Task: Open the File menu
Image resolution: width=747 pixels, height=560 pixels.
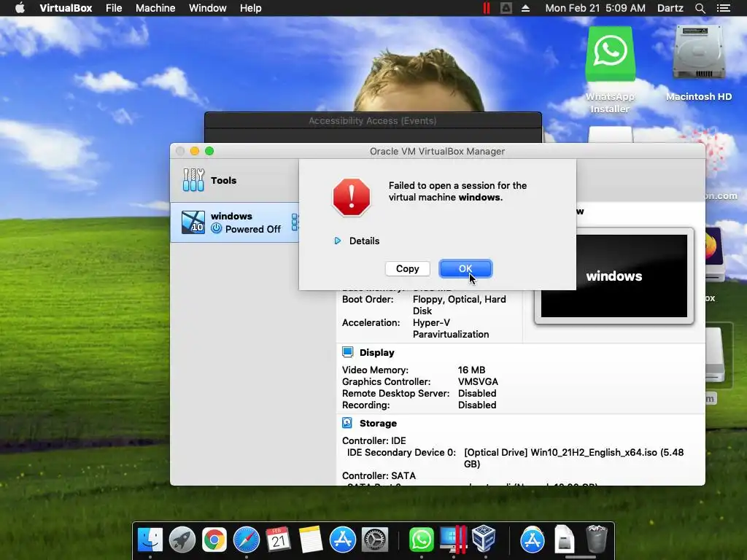Action: [114, 8]
